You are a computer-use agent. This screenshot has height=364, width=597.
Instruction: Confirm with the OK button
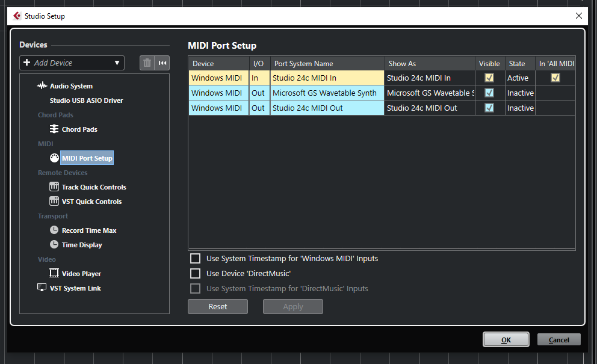point(506,339)
